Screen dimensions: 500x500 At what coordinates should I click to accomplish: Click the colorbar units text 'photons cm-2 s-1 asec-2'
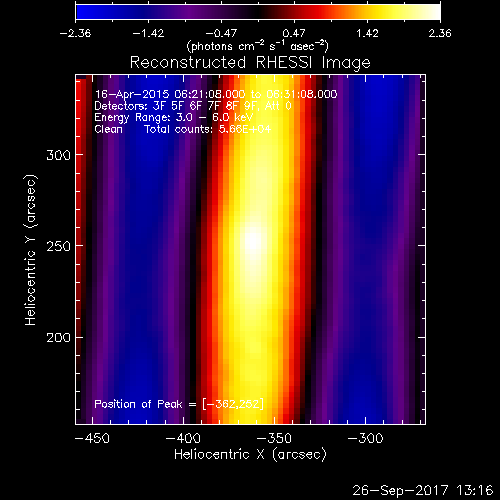(258, 46)
